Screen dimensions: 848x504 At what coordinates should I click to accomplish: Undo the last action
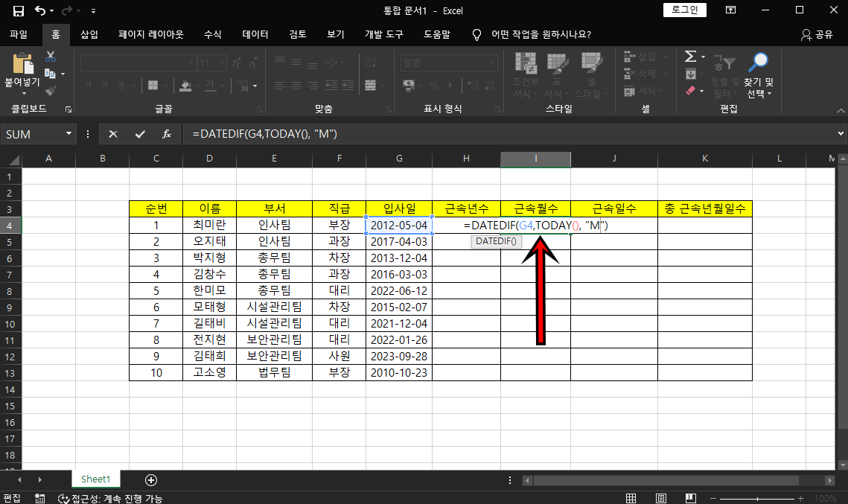(40, 10)
